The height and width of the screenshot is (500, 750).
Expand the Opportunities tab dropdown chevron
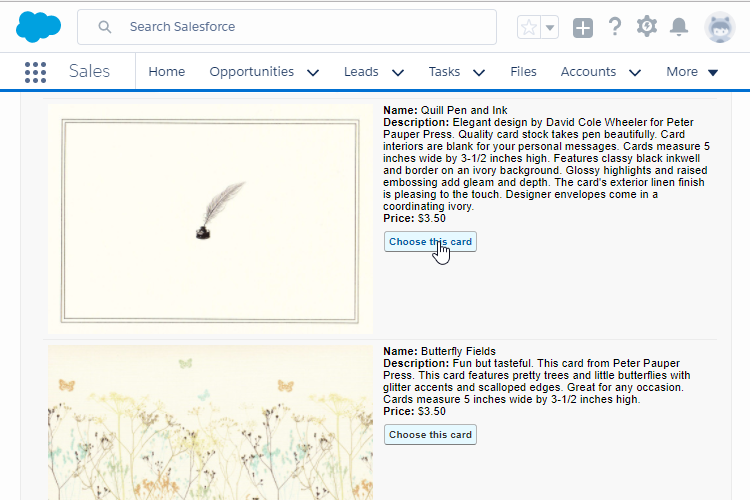313,72
